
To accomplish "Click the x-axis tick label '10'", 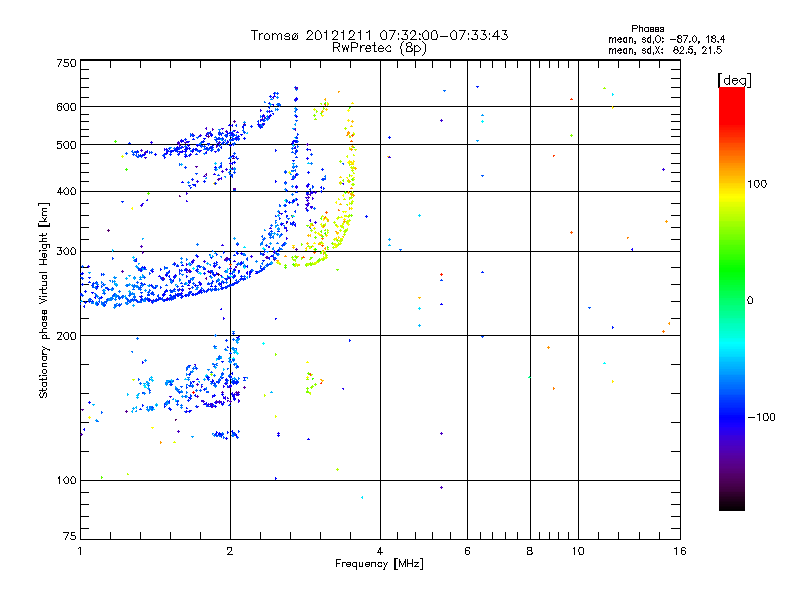I will (x=578, y=551).
